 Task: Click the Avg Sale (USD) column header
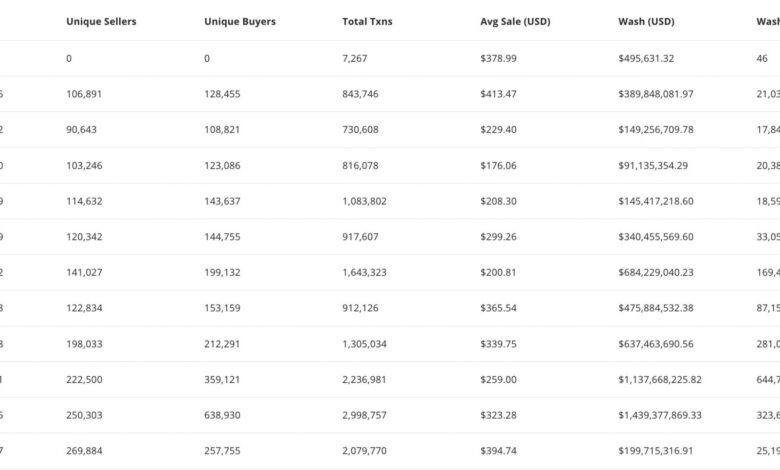(515, 22)
